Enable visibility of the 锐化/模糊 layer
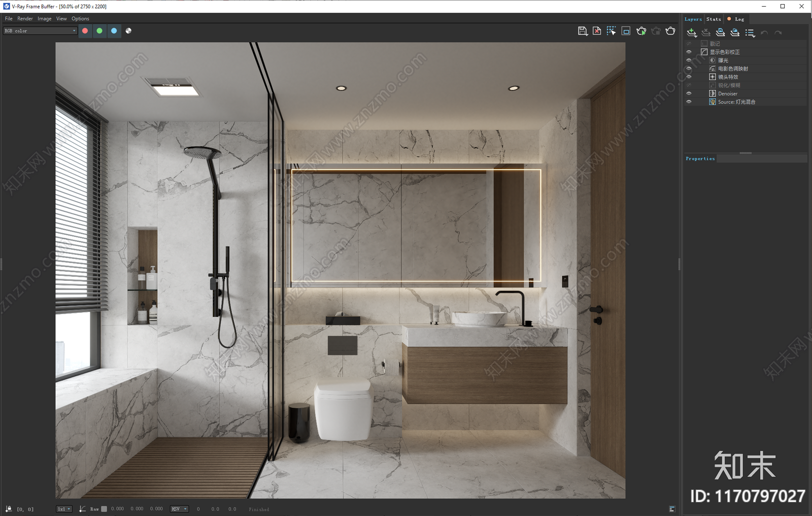 pos(689,85)
